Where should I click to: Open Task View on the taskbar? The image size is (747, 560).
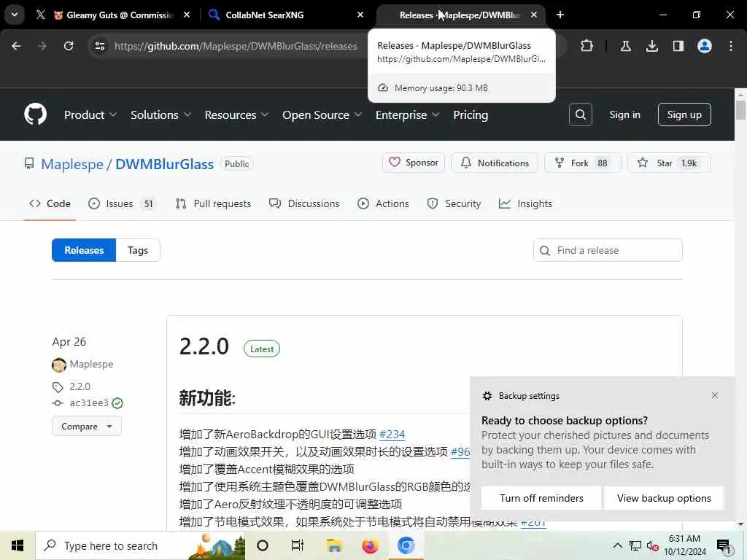pos(298,545)
